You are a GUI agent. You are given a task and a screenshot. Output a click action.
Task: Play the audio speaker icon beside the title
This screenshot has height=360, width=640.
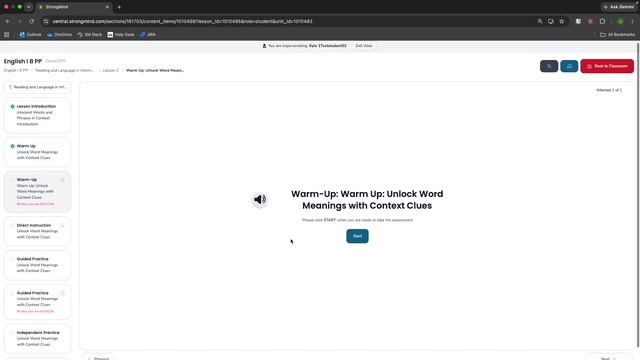(260, 200)
